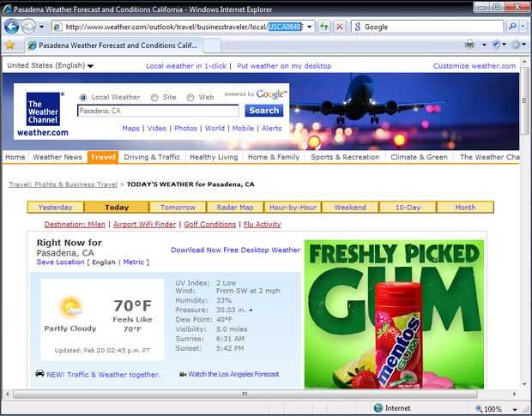Image resolution: width=532 pixels, height=416 pixels.
Task: Click Travel: Flights & Business Travel breadcrumb
Action: click(63, 184)
